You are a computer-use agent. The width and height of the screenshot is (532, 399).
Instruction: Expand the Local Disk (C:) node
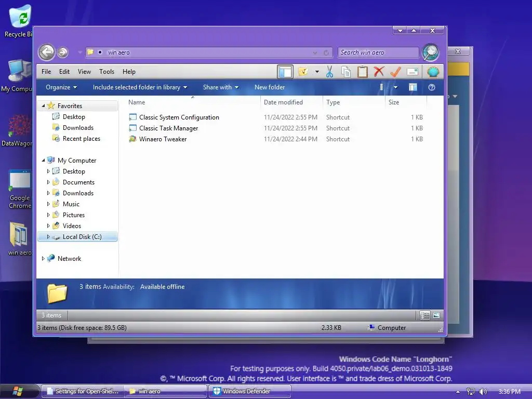click(x=48, y=237)
